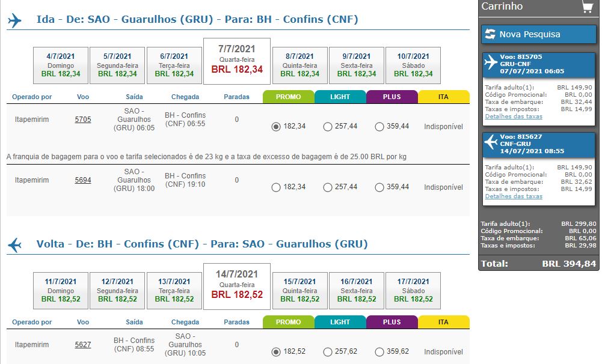The image size is (602, 364).
Task: Click the return airplane icon next to Volta heading
Action: click(14, 244)
